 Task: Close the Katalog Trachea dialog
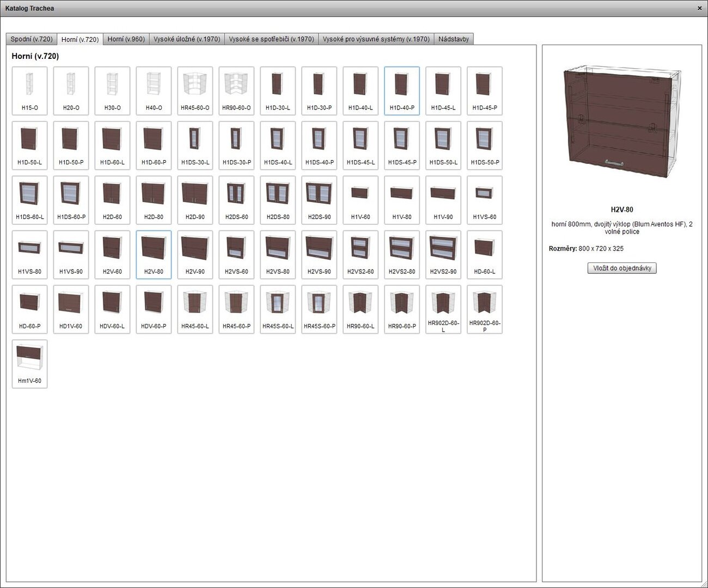pos(699,8)
